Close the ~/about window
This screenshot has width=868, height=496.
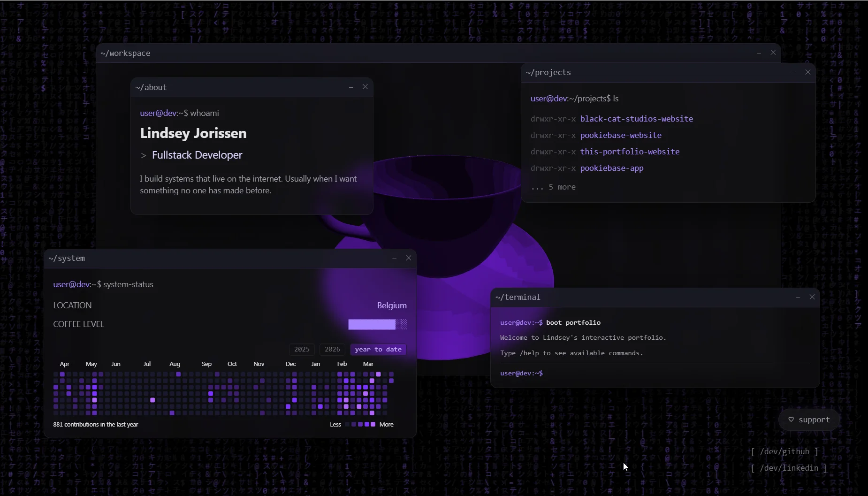coord(365,87)
